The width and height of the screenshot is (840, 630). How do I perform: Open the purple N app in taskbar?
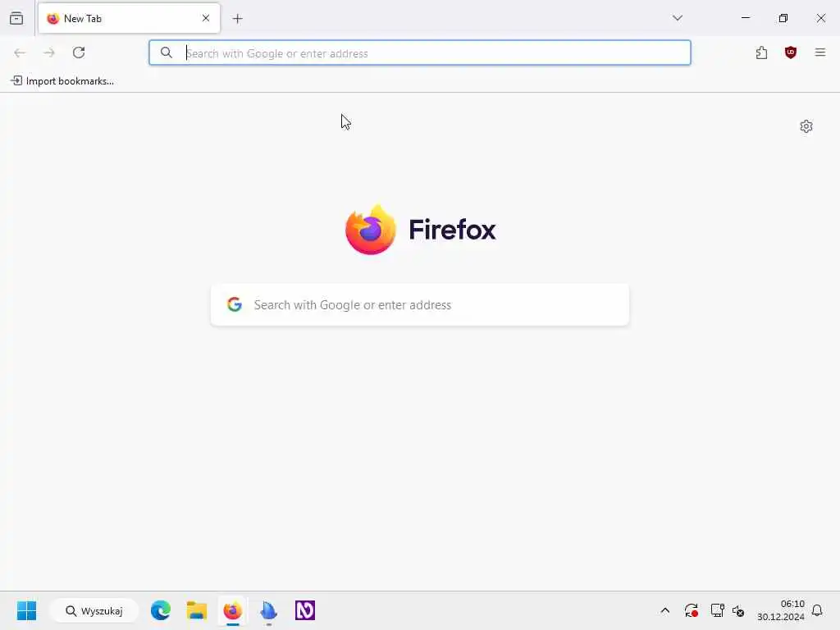(305, 610)
